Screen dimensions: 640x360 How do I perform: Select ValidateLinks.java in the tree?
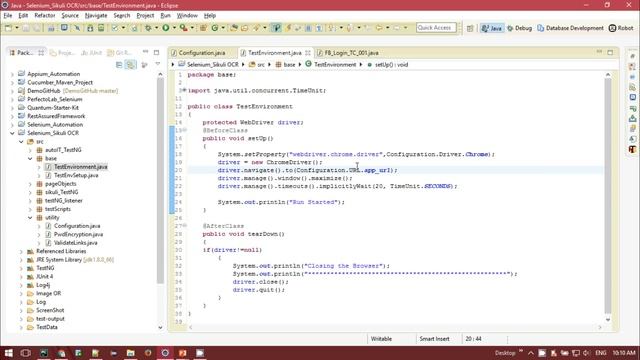(76, 243)
